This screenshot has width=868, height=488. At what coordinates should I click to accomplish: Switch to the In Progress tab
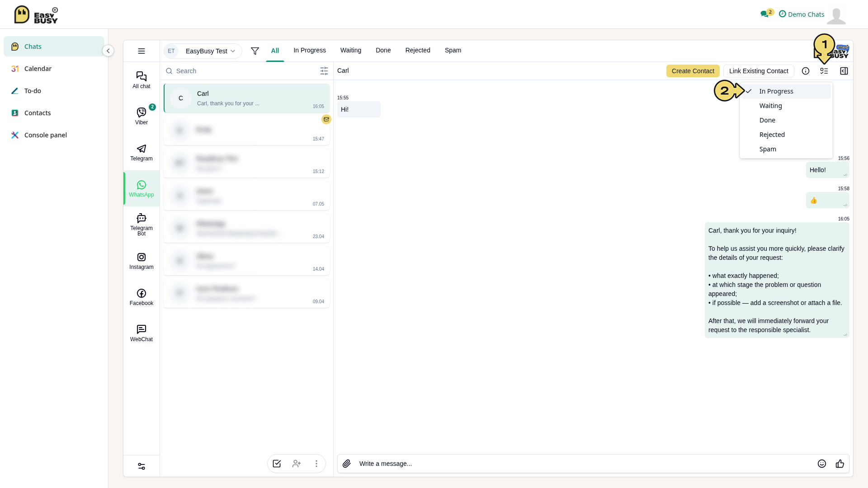pos(310,50)
